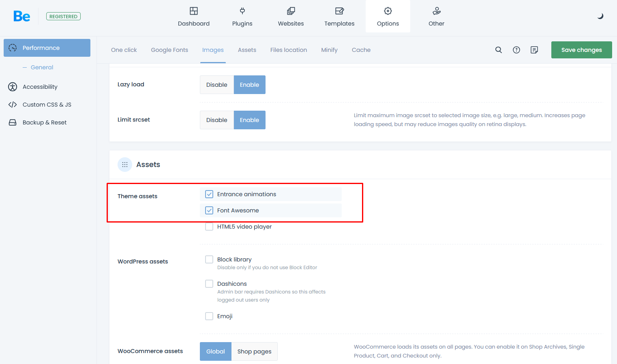This screenshot has width=617, height=364.
Task: Switch to the Google Fonts tab
Action: (169, 50)
